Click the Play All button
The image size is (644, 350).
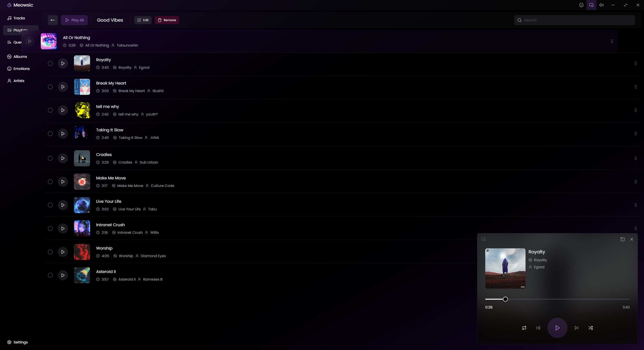pyautogui.click(x=74, y=20)
